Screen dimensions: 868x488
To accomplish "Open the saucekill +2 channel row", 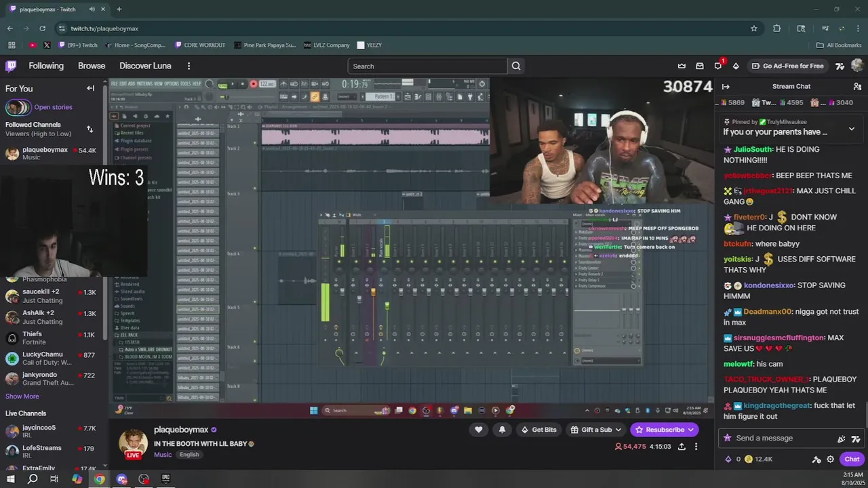I will 51,296.
